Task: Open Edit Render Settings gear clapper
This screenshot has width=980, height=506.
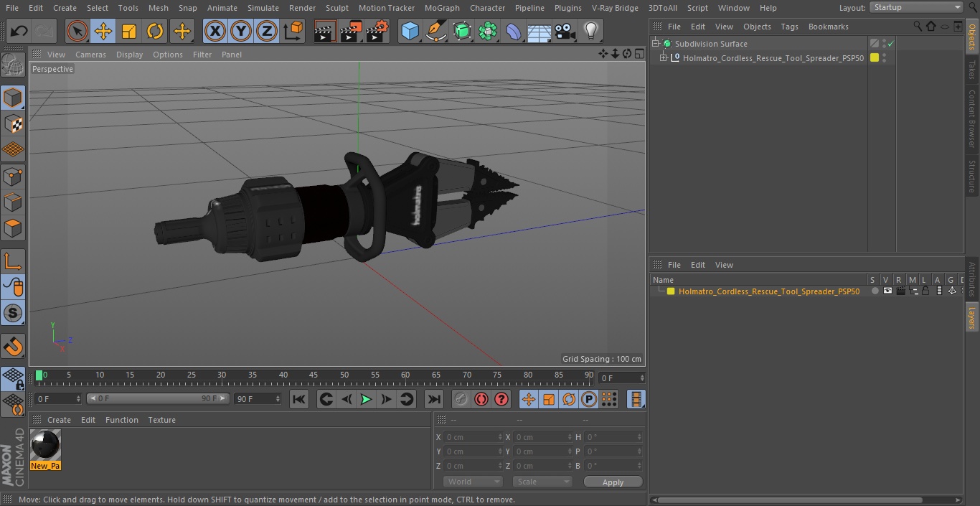Action: pos(377,31)
